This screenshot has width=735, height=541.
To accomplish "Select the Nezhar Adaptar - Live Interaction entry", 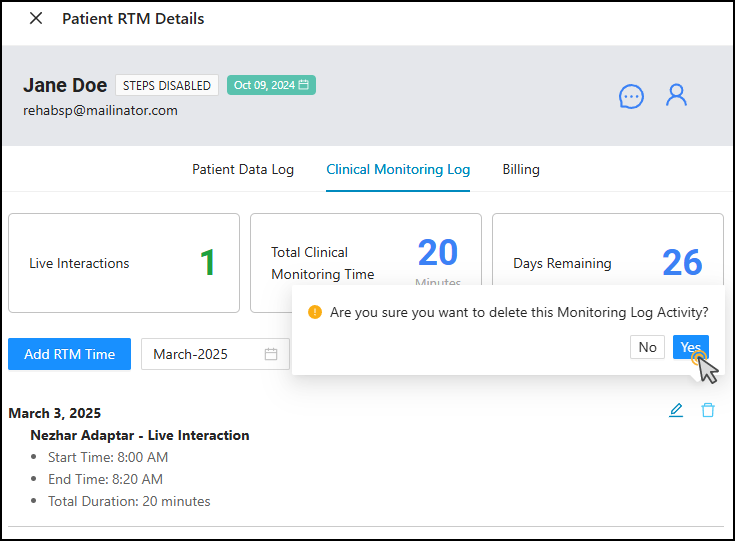I will [140, 435].
